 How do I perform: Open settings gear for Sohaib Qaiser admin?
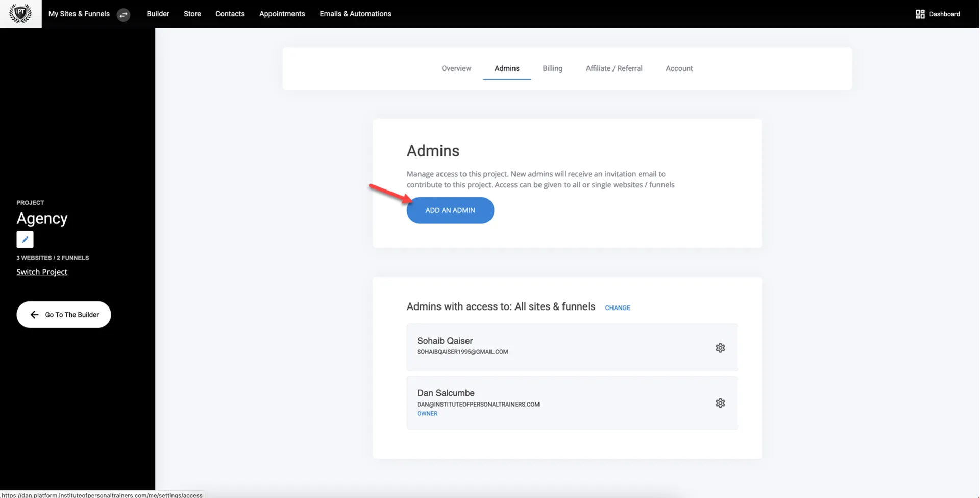720,347
